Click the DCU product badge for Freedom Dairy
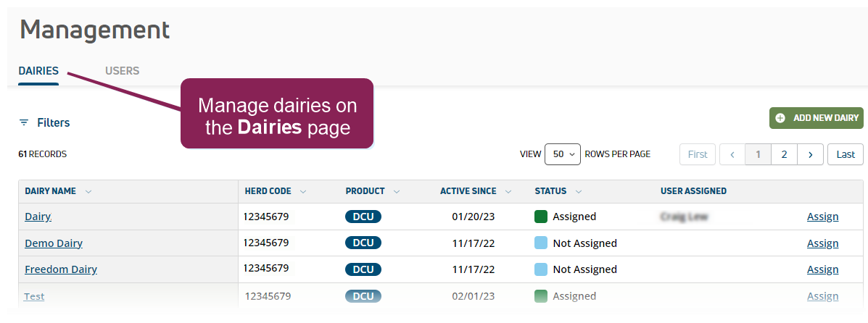Image resolution: width=868 pixels, height=323 pixels. coord(363,269)
